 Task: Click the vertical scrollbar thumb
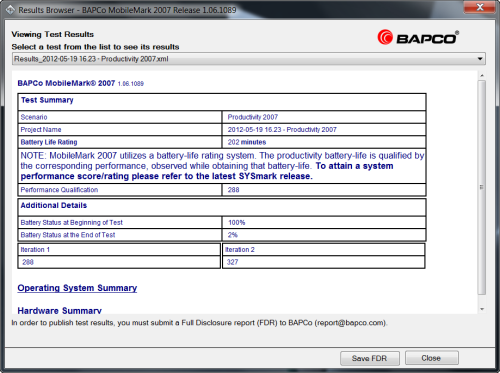tap(482, 187)
